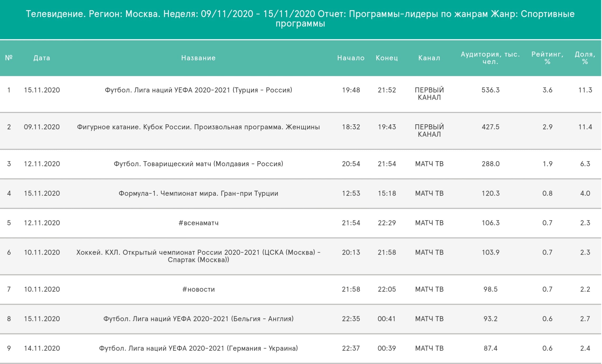The image size is (602, 364).
Task: Click the share value 2.7
Action: [585, 319]
